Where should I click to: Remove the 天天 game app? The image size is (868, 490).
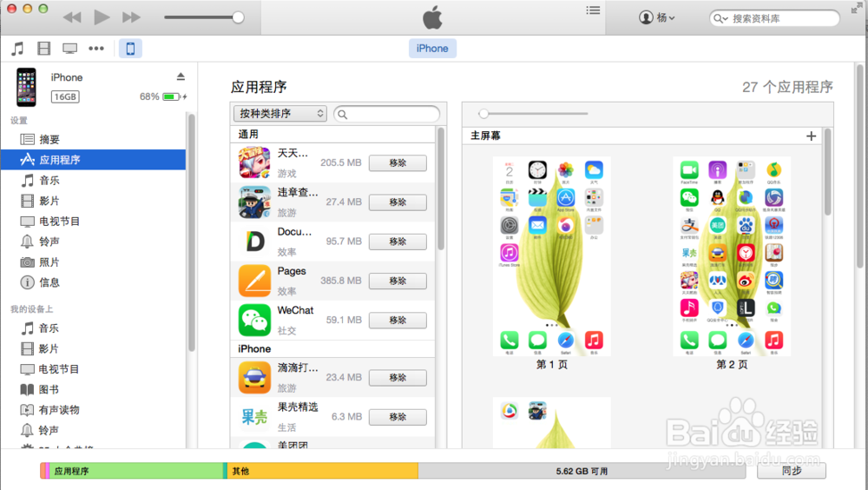[398, 163]
